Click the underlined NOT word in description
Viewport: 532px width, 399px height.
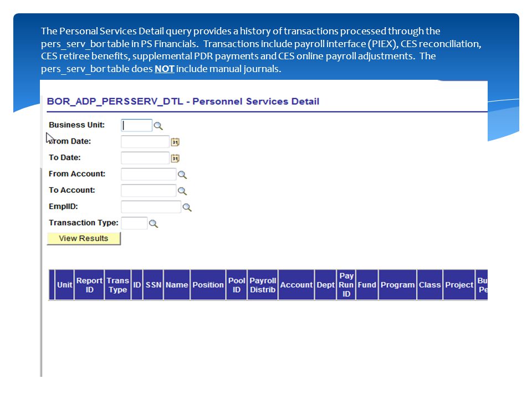coord(165,69)
